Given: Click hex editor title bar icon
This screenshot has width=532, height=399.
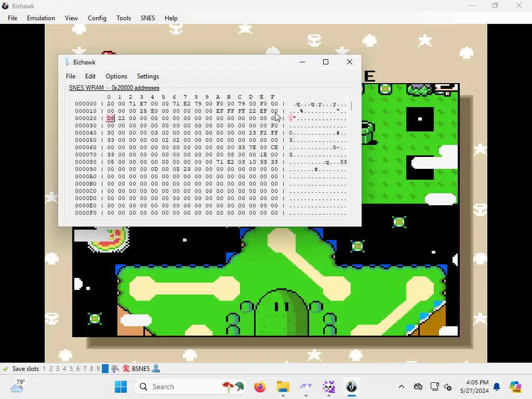Looking at the screenshot, I should pos(67,62).
